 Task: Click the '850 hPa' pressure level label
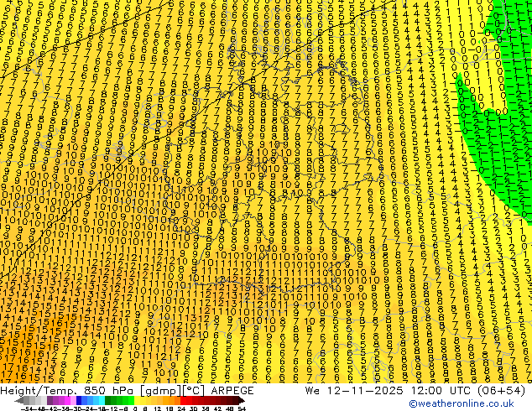click(x=110, y=391)
